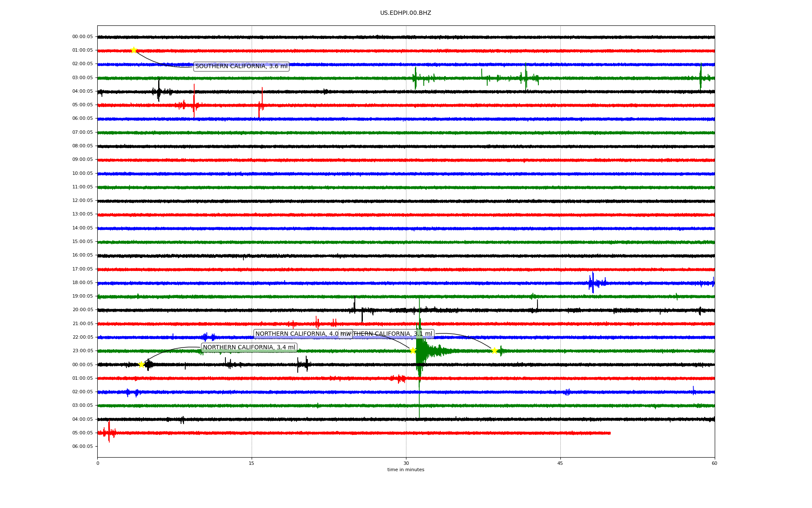Click the US.EDHPI.00.BHZ plot title
The width and height of the screenshot is (812, 508).
(x=405, y=13)
